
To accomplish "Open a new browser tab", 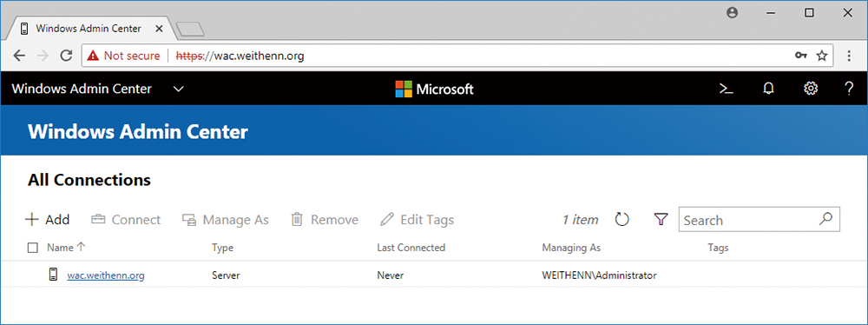I will (x=190, y=30).
